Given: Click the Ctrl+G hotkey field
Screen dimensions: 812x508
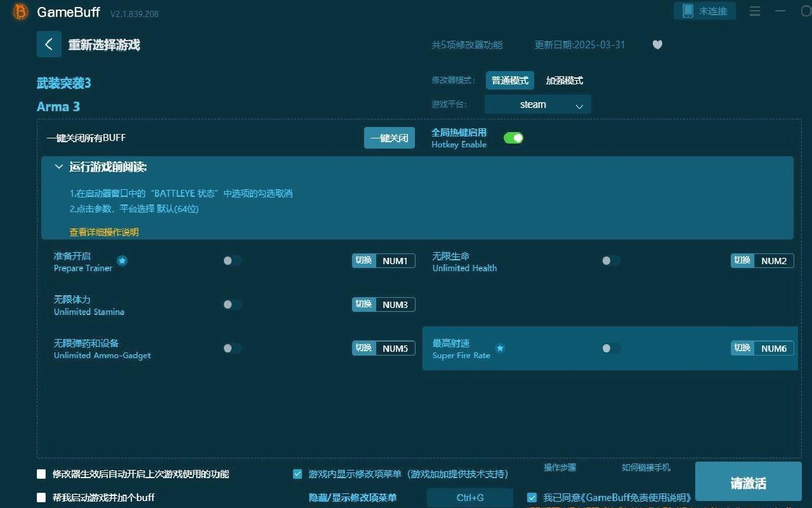Looking at the screenshot, I should point(470,498).
